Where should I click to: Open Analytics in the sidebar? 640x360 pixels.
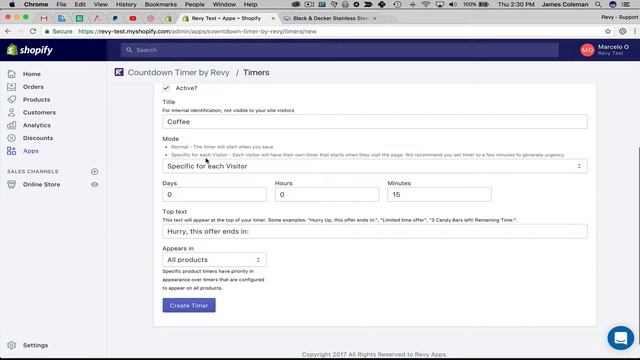[37, 125]
